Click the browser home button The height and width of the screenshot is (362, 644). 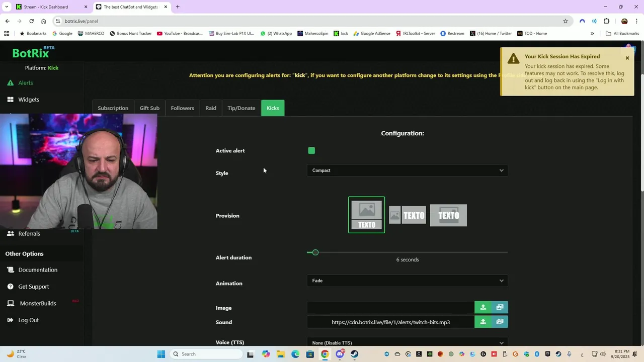click(x=43, y=21)
